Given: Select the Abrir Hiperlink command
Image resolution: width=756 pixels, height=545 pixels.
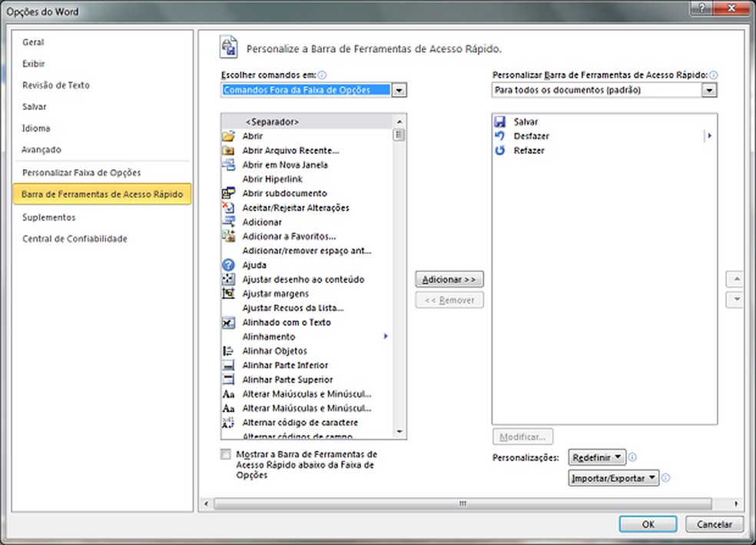Looking at the screenshot, I should coord(273,179).
